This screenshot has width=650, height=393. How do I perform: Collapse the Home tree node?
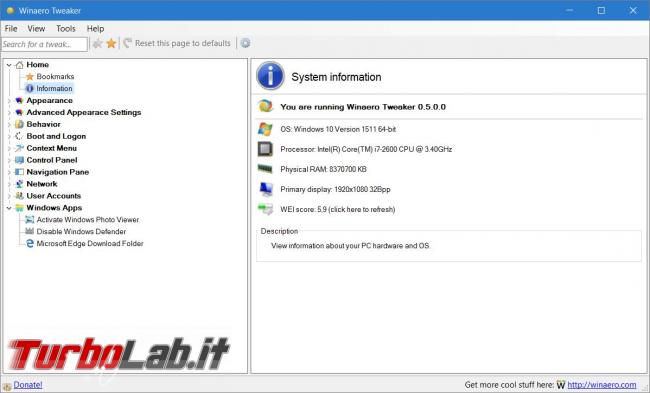click(9, 65)
